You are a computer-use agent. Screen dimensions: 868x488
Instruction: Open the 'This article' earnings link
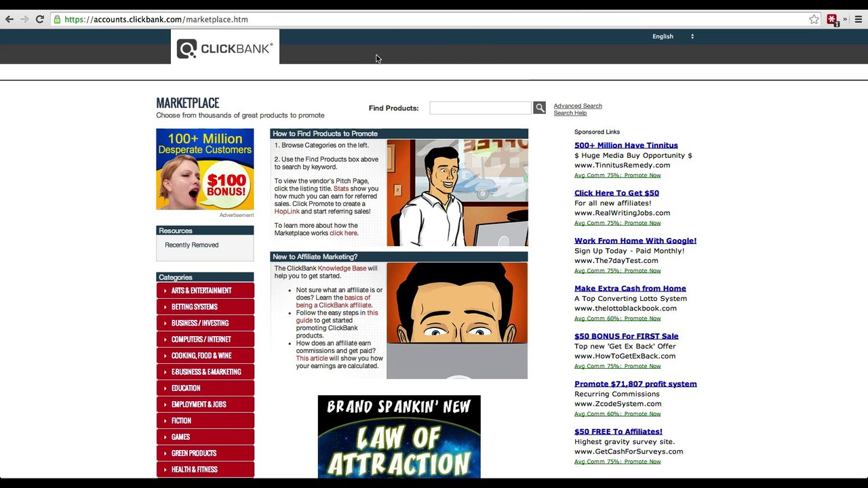(311, 358)
